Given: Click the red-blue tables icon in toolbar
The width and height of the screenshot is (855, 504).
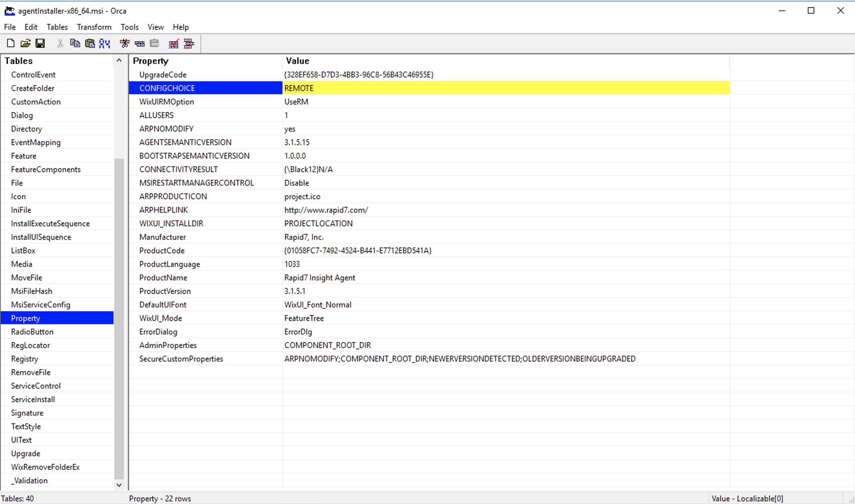Looking at the screenshot, I should 189,44.
